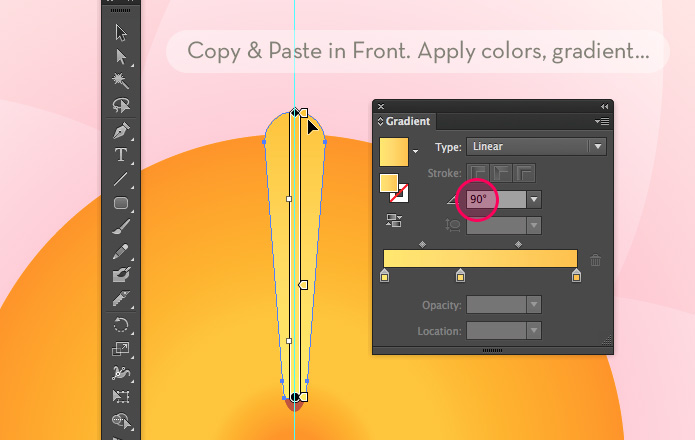Select the middle gradient color stop
The height and width of the screenshot is (440, 695).
(460, 275)
